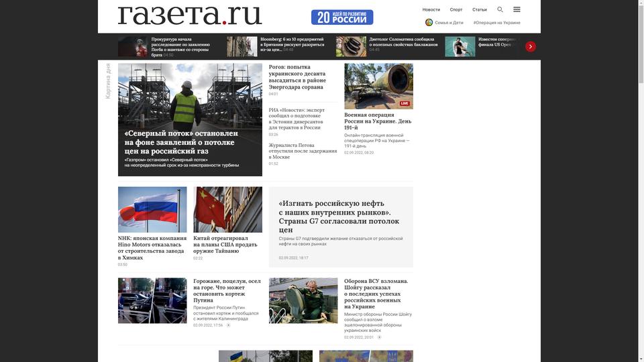Open ticker story about US Open final

pyautogui.click(x=497, y=42)
